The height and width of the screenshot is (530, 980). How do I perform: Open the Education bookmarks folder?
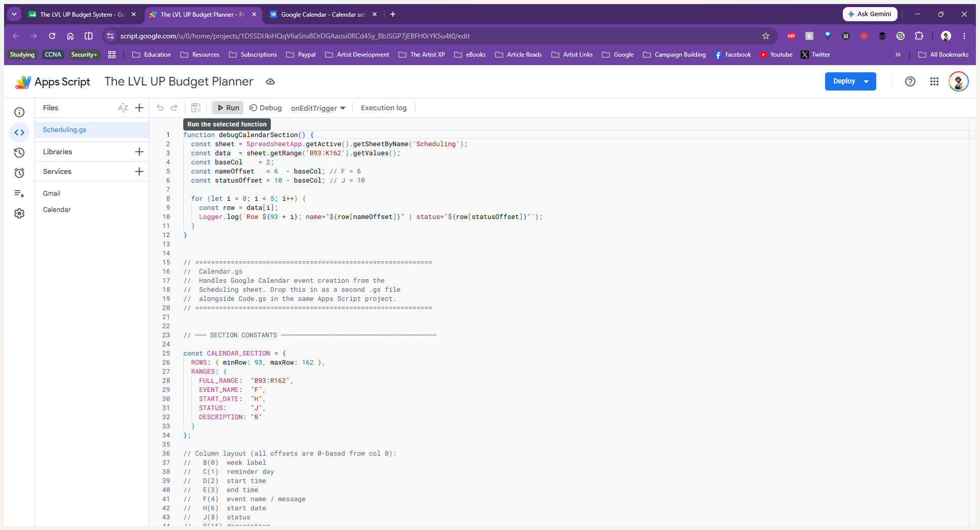[x=151, y=55]
